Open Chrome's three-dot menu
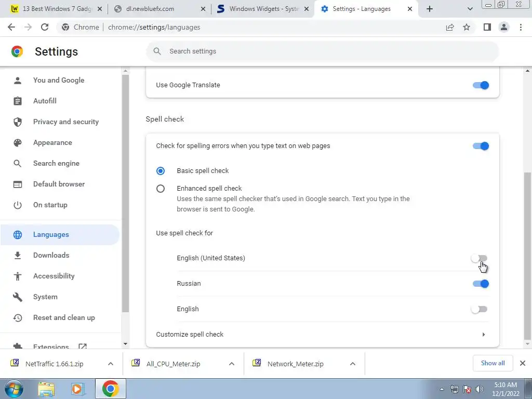This screenshot has height=399, width=532. pos(521,27)
